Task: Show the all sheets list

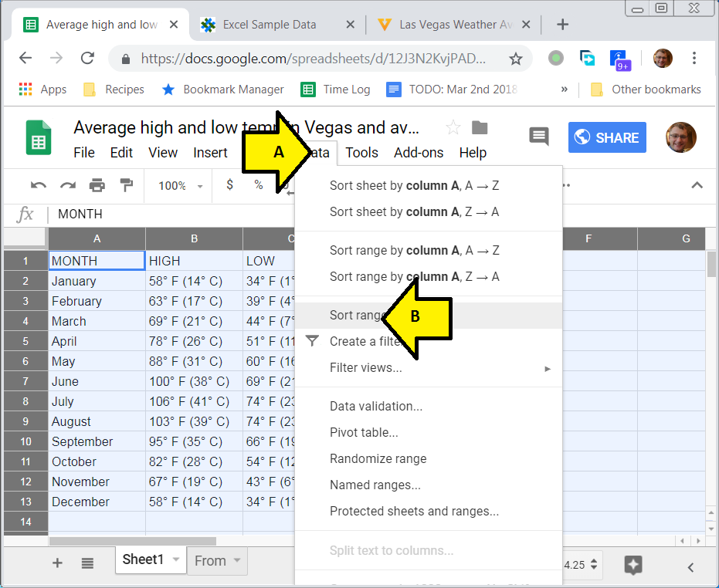Action: 87,563
